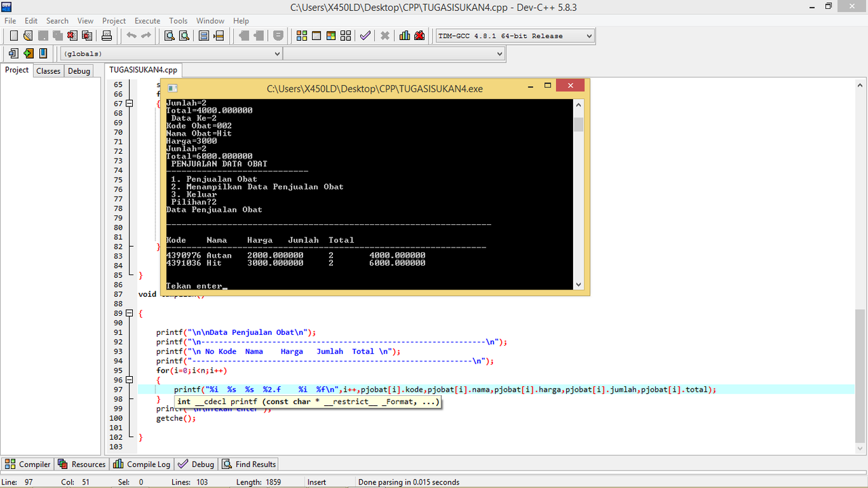Click the Close file toolbar icon
The width and height of the screenshot is (868, 488).
73,36
